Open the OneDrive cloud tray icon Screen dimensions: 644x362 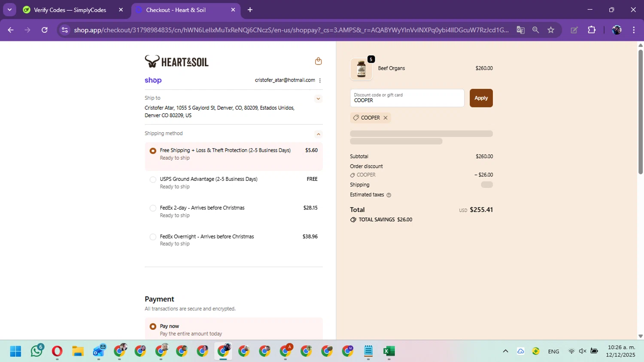coord(520,351)
